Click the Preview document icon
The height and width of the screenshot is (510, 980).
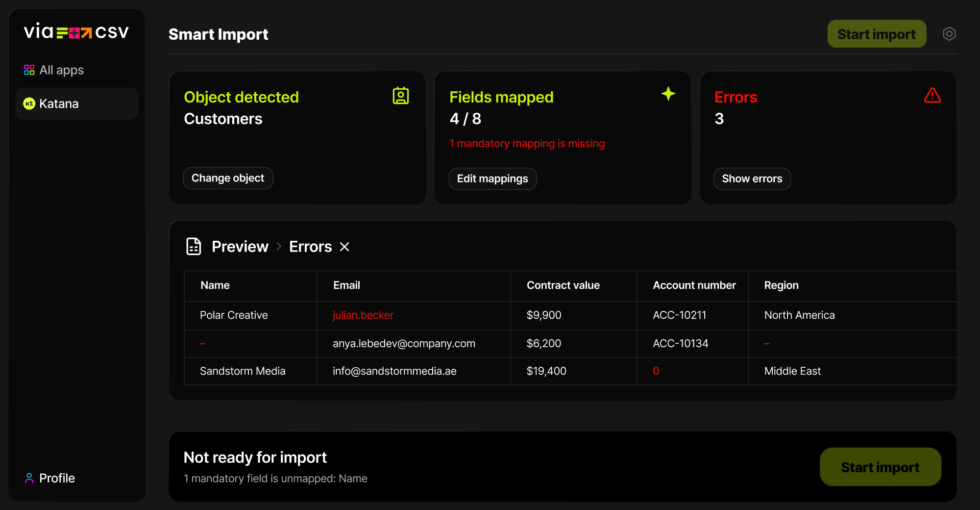(194, 246)
